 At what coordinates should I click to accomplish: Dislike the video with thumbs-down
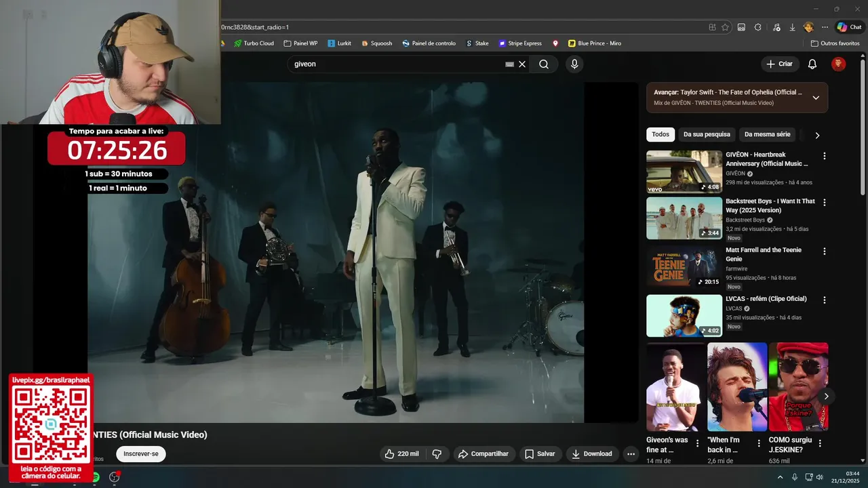point(437,454)
